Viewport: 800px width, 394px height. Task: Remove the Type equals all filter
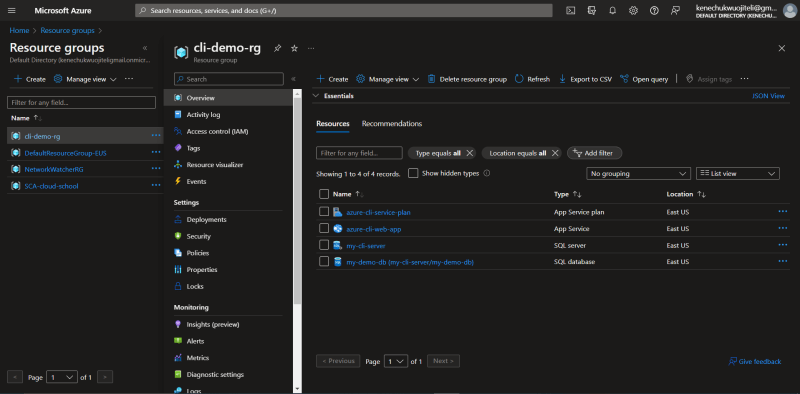[470, 153]
